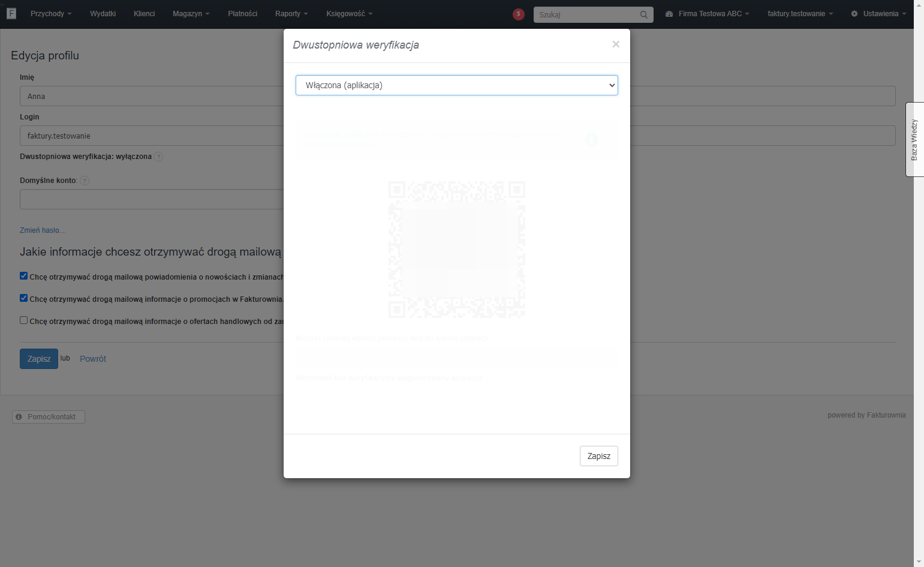
Task: Toggle the email news notifications checkbox
Action: (x=24, y=276)
